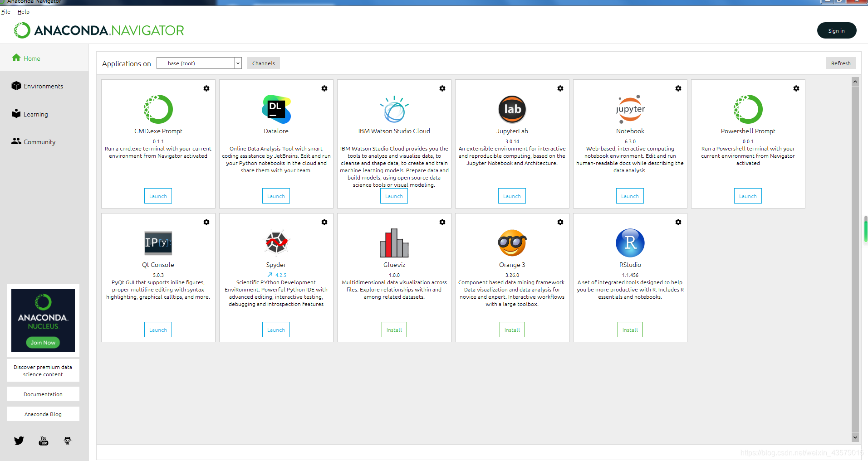Click the Anaconda Navigator logo
This screenshot has height=461, width=868.
99,30
